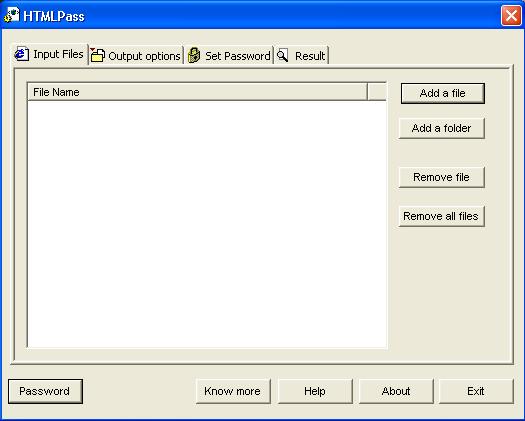The width and height of the screenshot is (525, 421).
Task: Open the Set Password tab
Action: point(229,56)
